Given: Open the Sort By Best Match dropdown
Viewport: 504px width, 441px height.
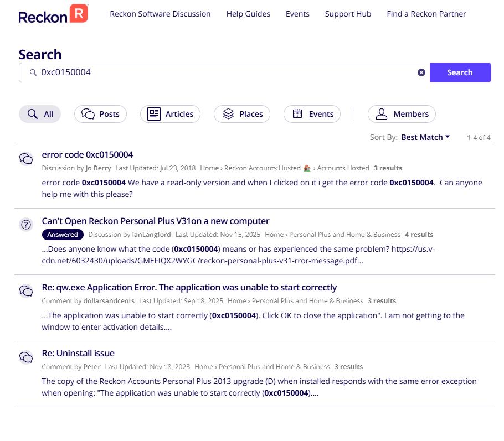Looking at the screenshot, I should coord(425,137).
